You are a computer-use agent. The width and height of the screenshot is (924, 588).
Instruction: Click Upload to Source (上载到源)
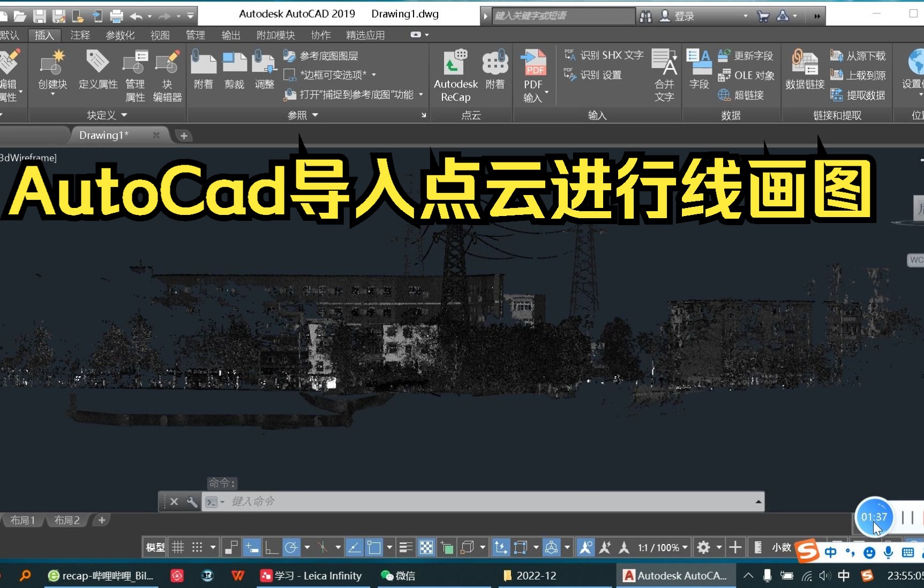click(x=858, y=75)
